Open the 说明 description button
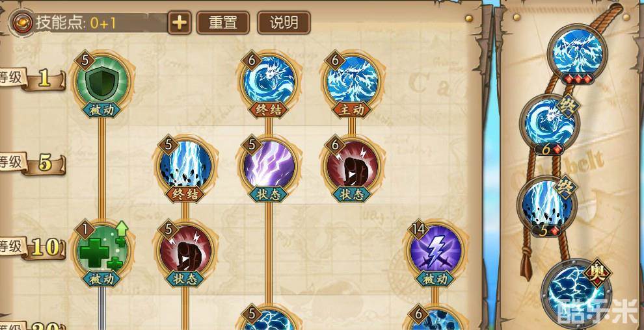 point(284,23)
